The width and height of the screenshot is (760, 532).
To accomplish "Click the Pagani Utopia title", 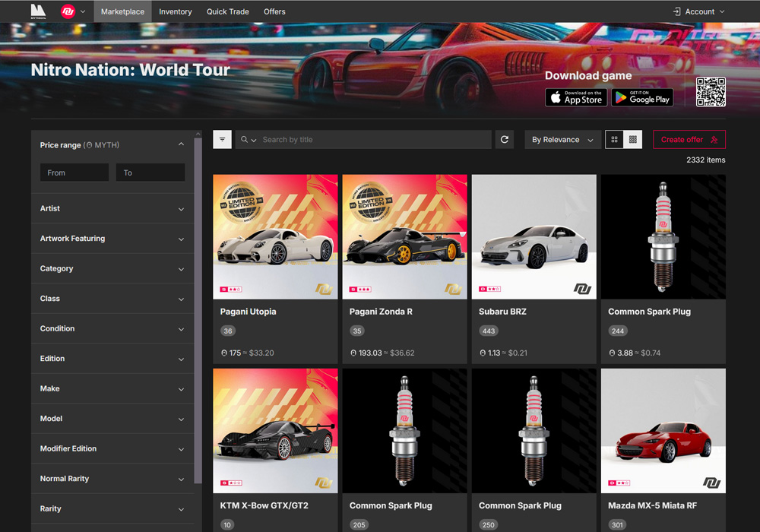I will [x=249, y=312].
